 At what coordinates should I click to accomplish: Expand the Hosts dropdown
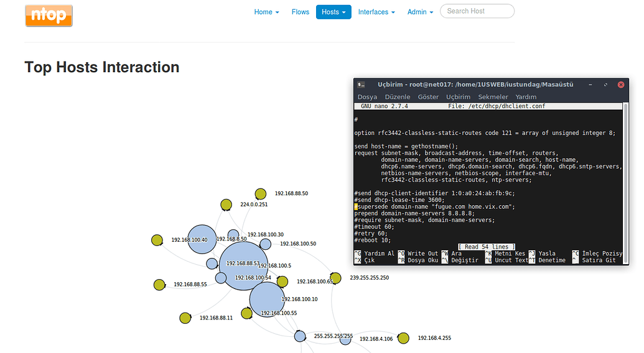334,12
